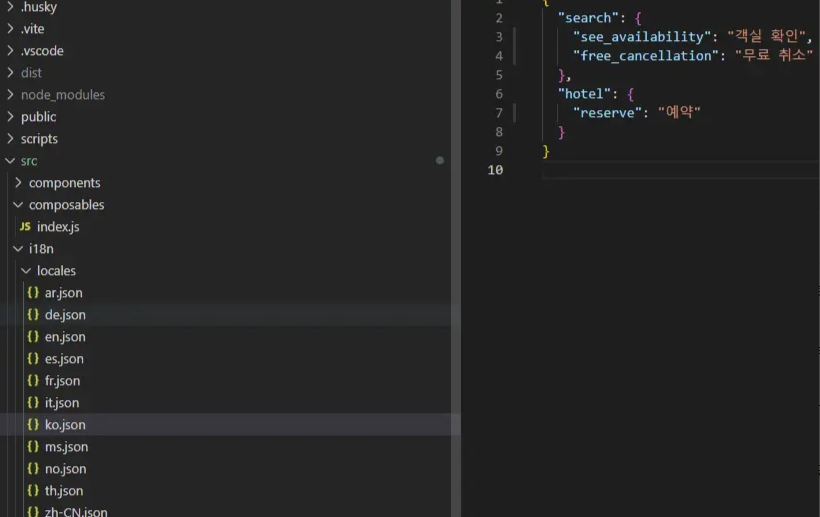
Task: Expand the .vscode folder
Action: 10,51
